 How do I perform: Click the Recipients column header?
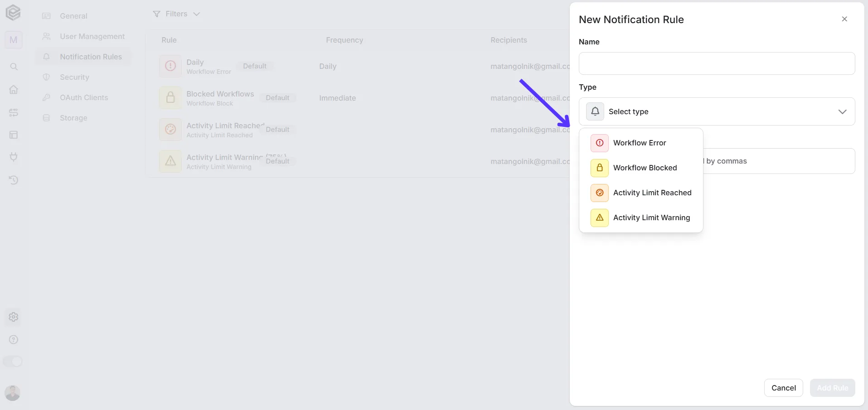[x=509, y=40]
